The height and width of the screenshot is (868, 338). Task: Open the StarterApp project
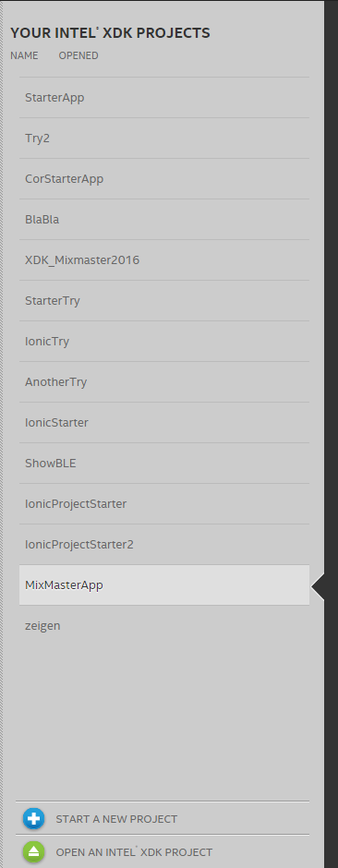[164, 98]
